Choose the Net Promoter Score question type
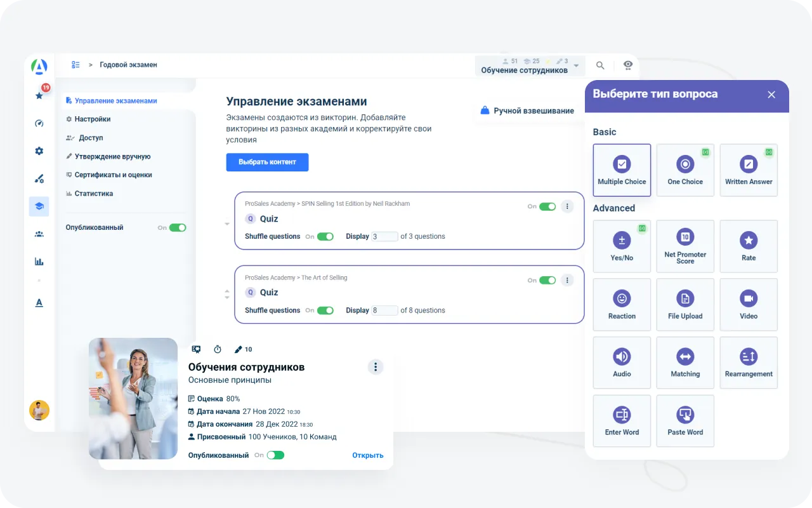 pos(685,246)
